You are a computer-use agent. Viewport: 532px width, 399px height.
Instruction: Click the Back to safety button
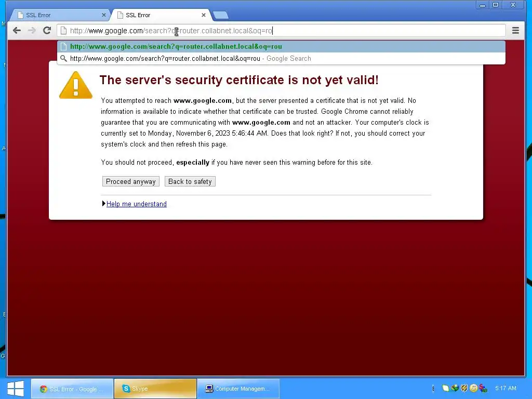tap(190, 181)
